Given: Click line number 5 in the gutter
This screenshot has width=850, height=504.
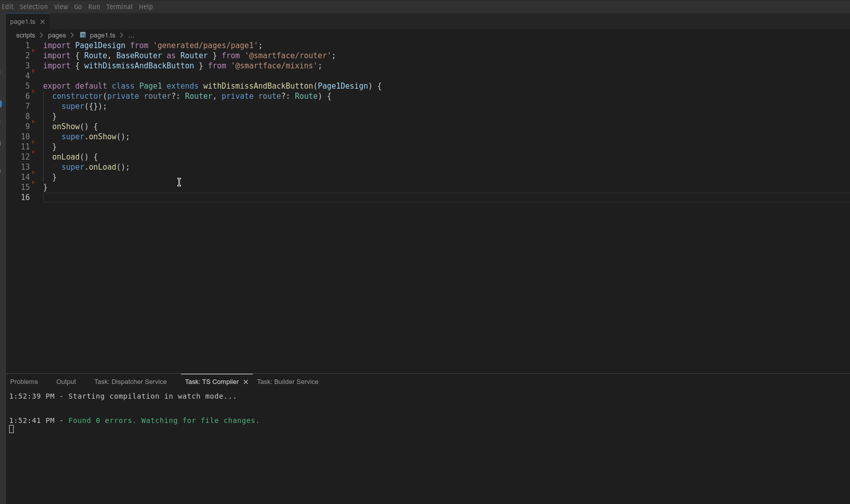Looking at the screenshot, I should [x=27, y=86].
